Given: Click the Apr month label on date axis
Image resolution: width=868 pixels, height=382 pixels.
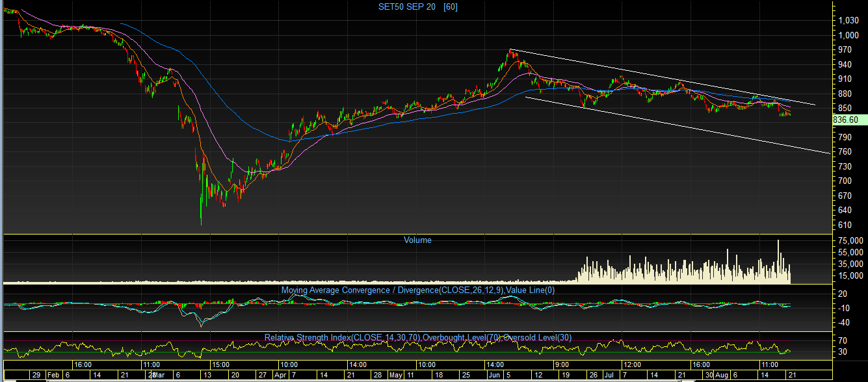Looking at the screenshot, I should [280, 376].
